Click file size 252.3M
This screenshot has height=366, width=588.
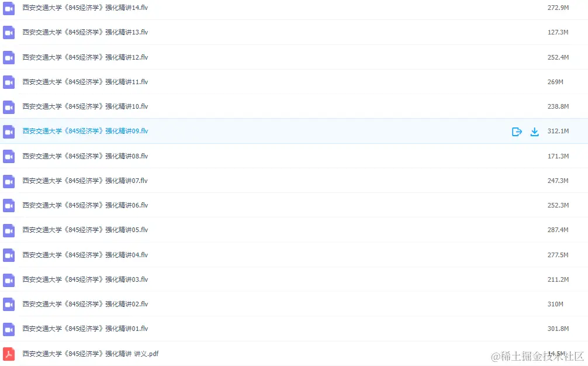(558, 205)
